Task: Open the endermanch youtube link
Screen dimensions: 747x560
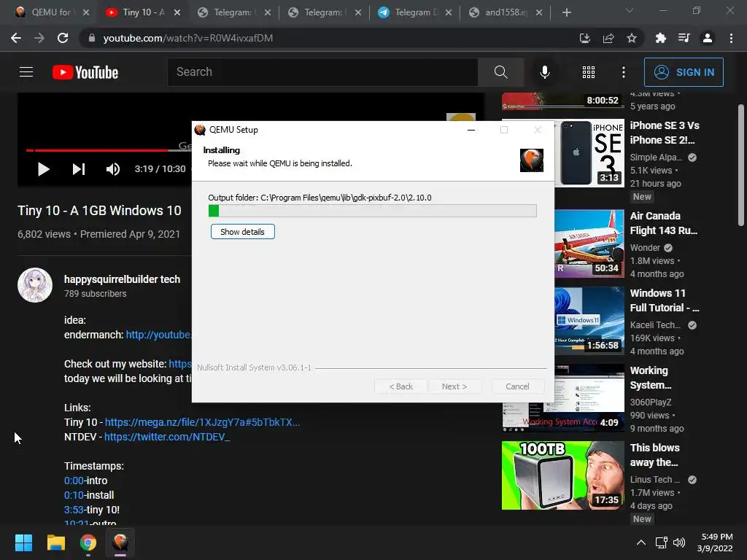Action: click(x=158, y=335)
